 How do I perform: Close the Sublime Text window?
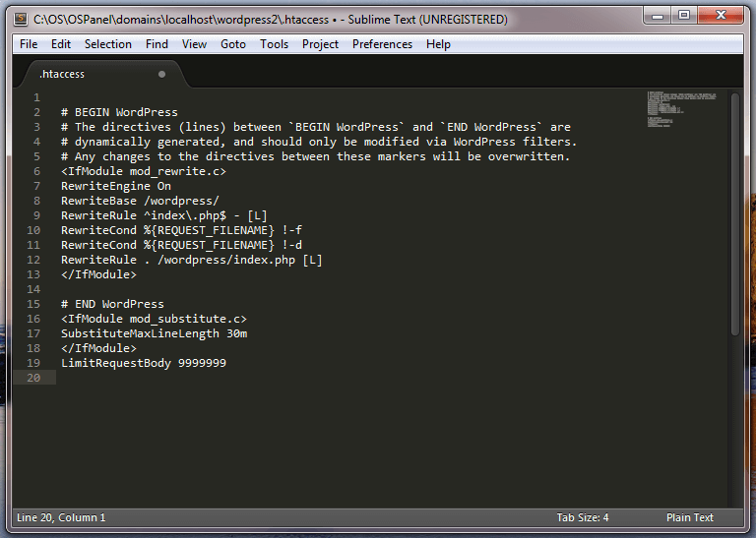[x=721, y=16]
